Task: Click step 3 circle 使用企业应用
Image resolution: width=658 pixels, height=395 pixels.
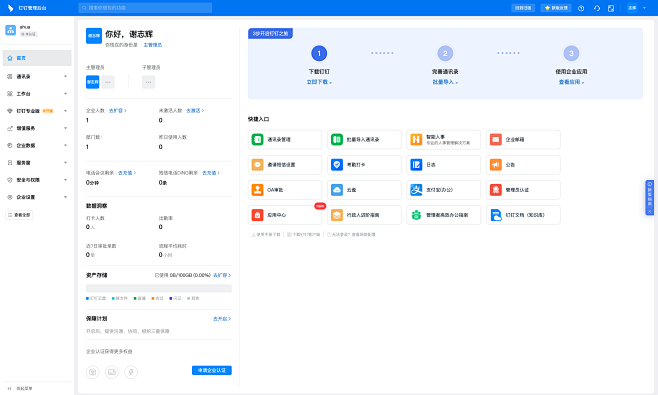Action: click(x=571, y=53)
